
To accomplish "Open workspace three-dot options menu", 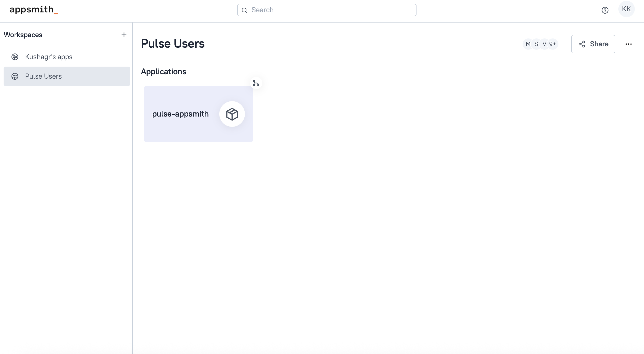I will 628,44.
